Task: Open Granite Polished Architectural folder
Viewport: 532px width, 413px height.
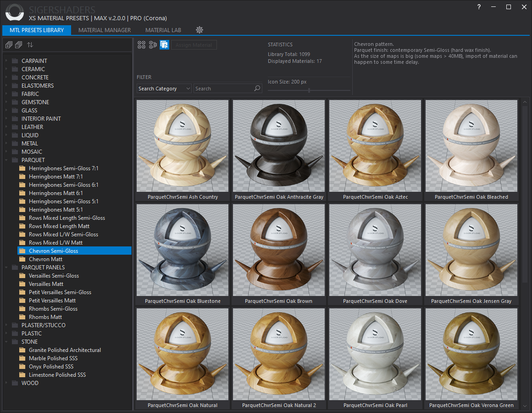Action: [x=65, y=350]
